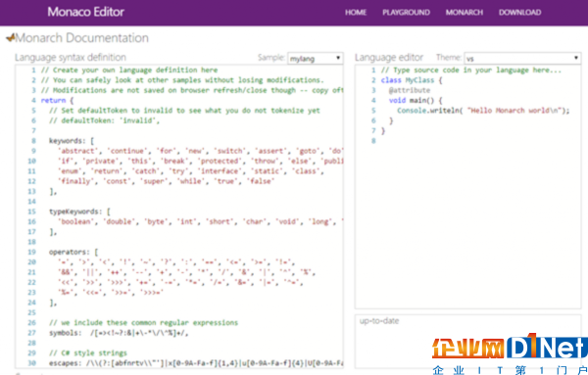The height and width of the screenshot is (375, 588).
Task: Click the return keyword on line 4
Action: click(x=53, y=101)
